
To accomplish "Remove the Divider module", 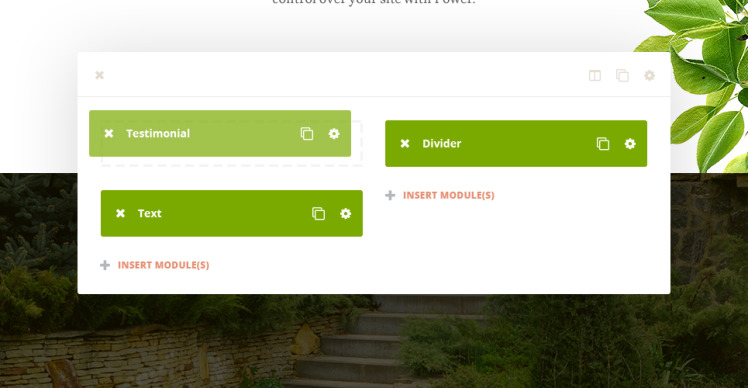I will (405, 143).
